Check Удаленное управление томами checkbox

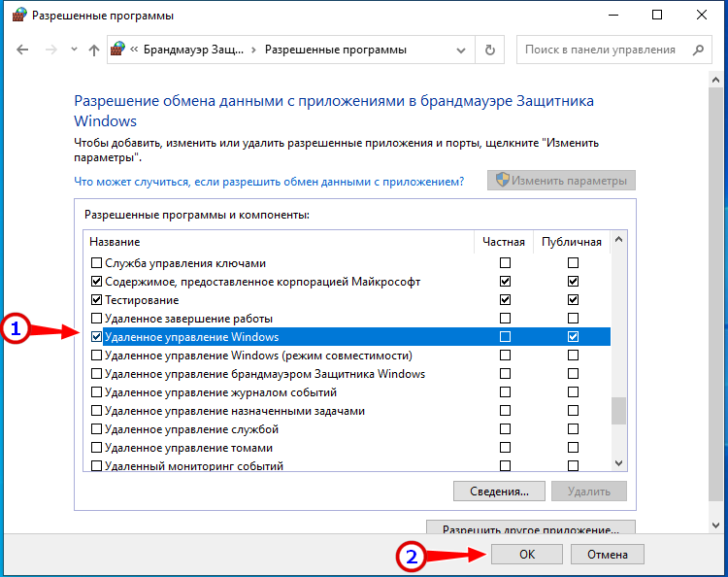tap(96, 448)
